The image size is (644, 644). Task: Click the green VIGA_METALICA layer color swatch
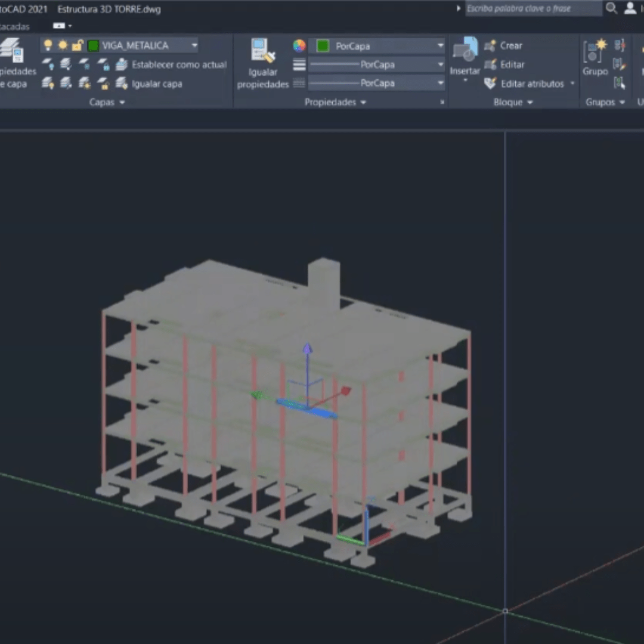click(93, 45)
